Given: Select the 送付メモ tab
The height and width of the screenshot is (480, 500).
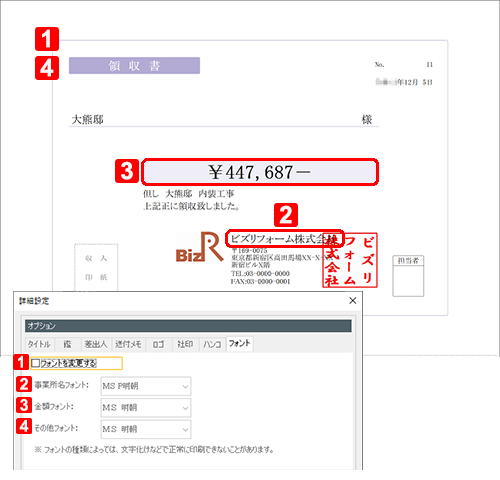Looking at the screenshot, I should pos(128,344).
